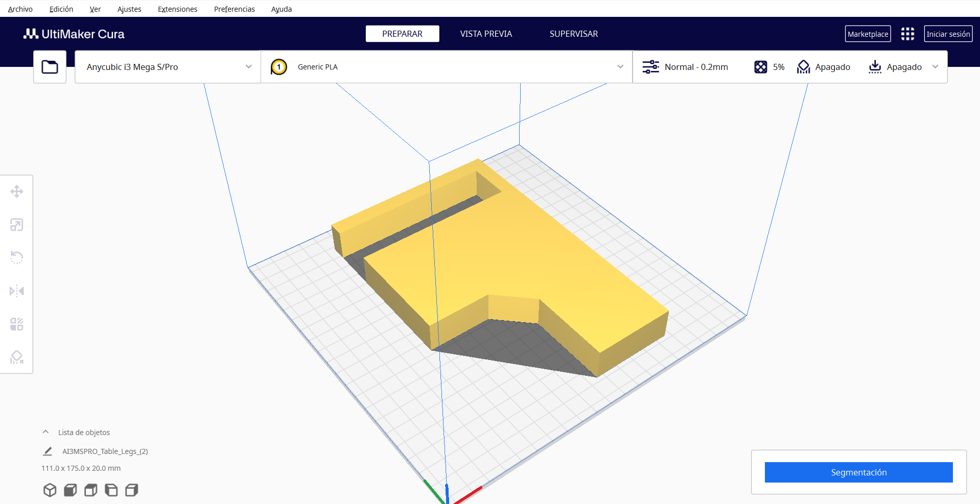Expand the print settings panel chevron
This screenshot has height=504, width=980.
click(936, 67)
